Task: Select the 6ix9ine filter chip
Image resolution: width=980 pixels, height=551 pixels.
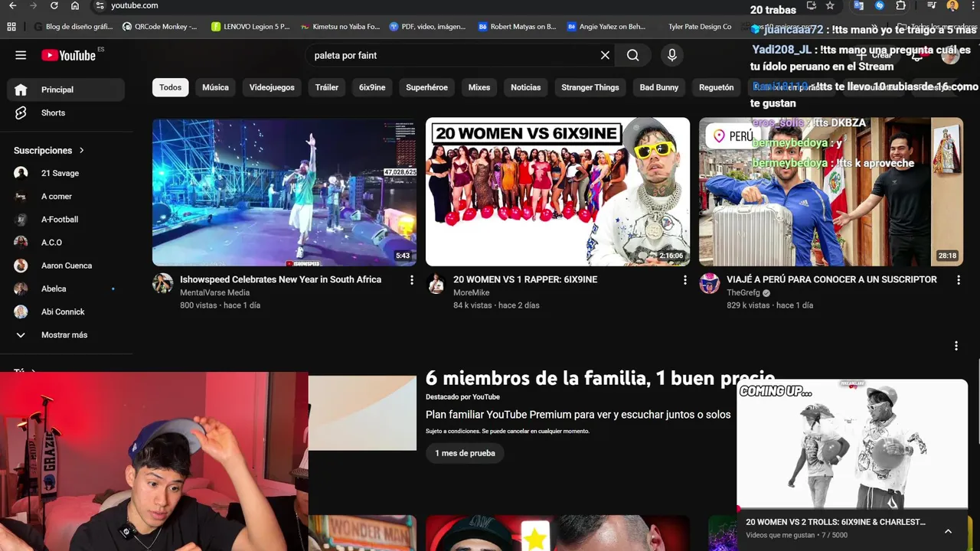Action: tap(372, 87)
